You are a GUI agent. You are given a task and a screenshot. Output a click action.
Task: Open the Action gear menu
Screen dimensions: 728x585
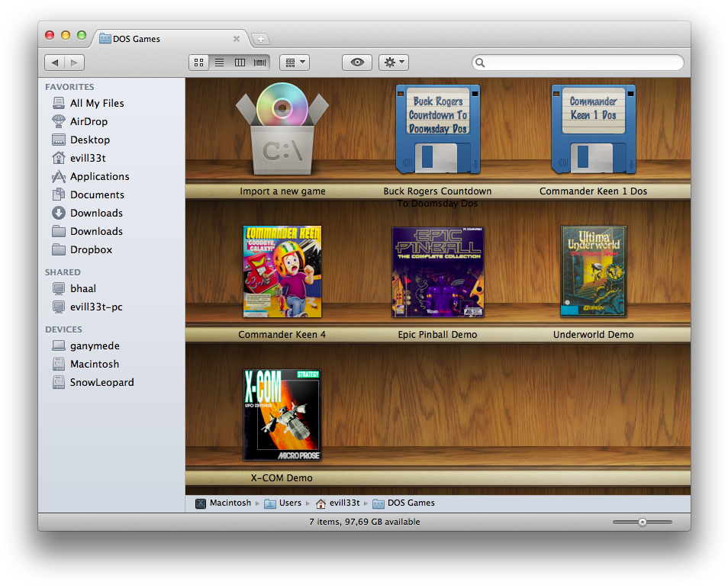pyautogui.click(x=394, y=63)
